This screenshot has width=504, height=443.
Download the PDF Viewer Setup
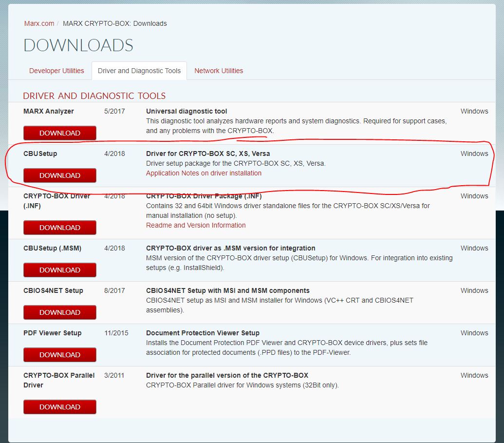click(60, 355)
